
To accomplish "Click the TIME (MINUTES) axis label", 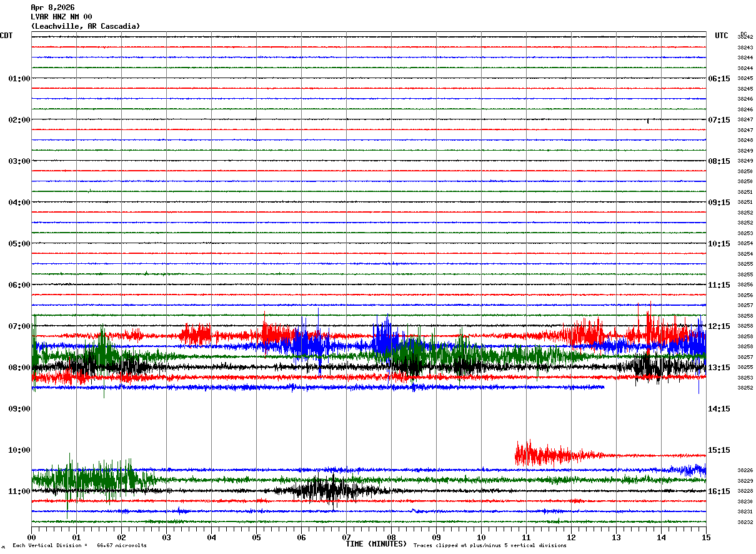I will (x=376, y=544).
